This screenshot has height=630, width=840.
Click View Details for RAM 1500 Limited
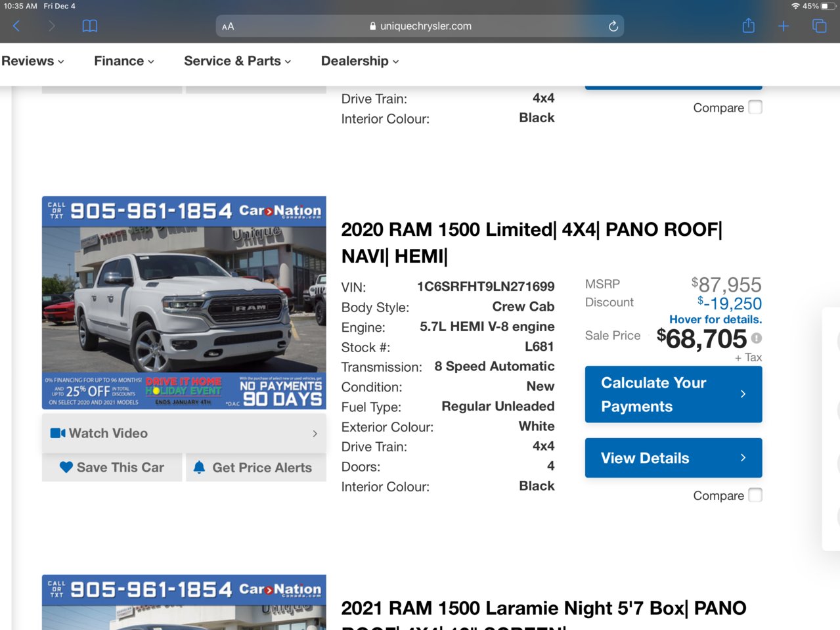(673, 458)
